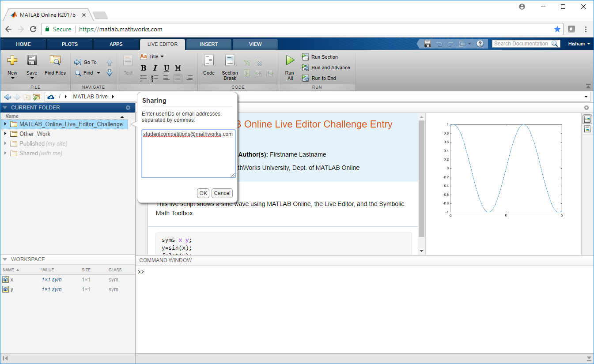
Task: Open the Title text style dropdown
Action: tap(152, 56)
